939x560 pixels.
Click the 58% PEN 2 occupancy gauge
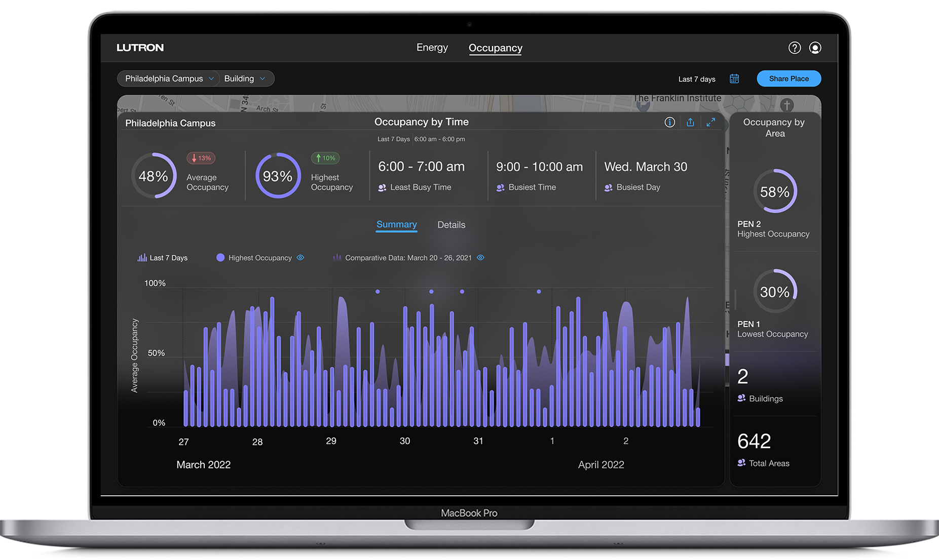coord(775,191)
